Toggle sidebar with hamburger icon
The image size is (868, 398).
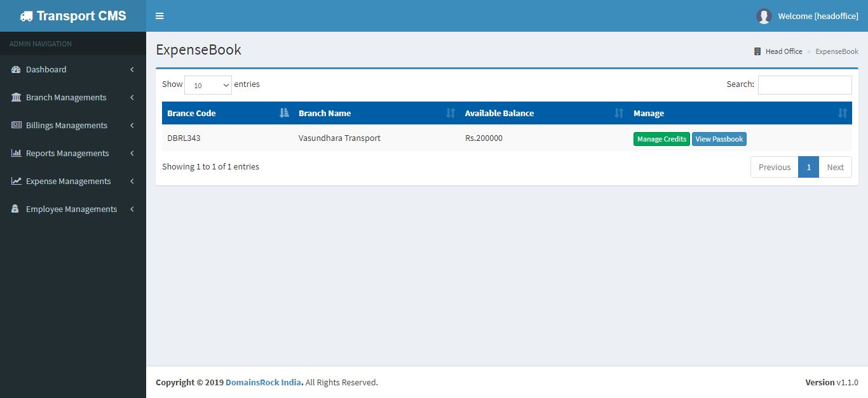(x=159, y=16)
